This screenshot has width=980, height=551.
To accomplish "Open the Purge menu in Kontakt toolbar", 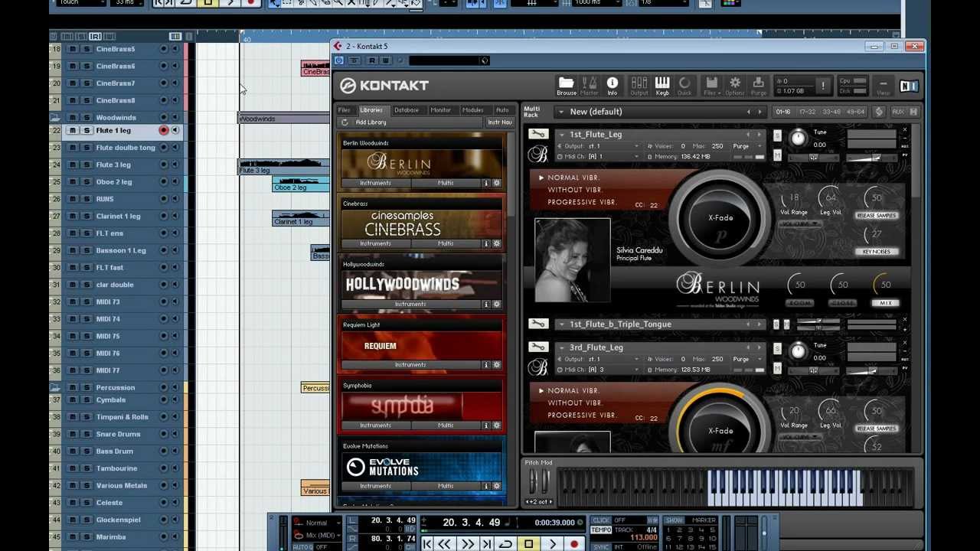I will pos(759,86).
